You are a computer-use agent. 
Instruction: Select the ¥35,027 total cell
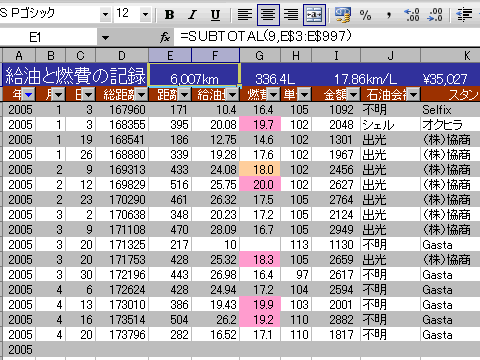tap(445, 79)
